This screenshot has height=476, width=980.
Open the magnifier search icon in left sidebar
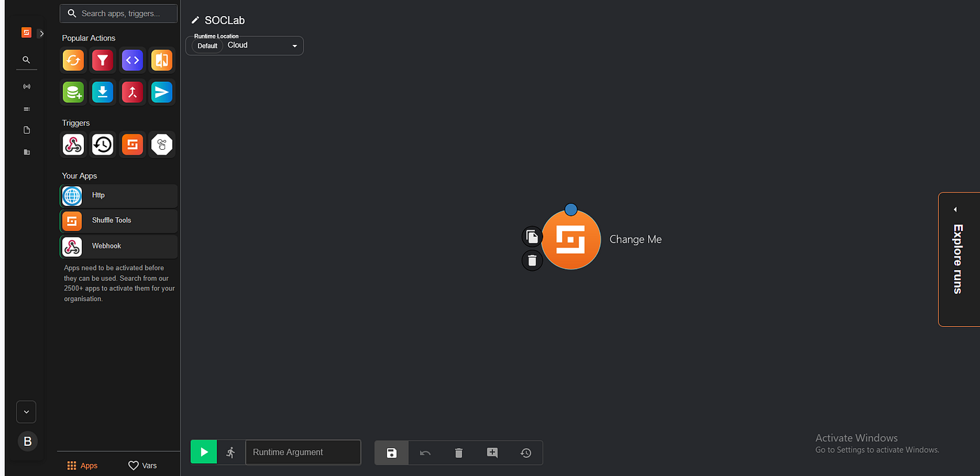tap(27, 60)
